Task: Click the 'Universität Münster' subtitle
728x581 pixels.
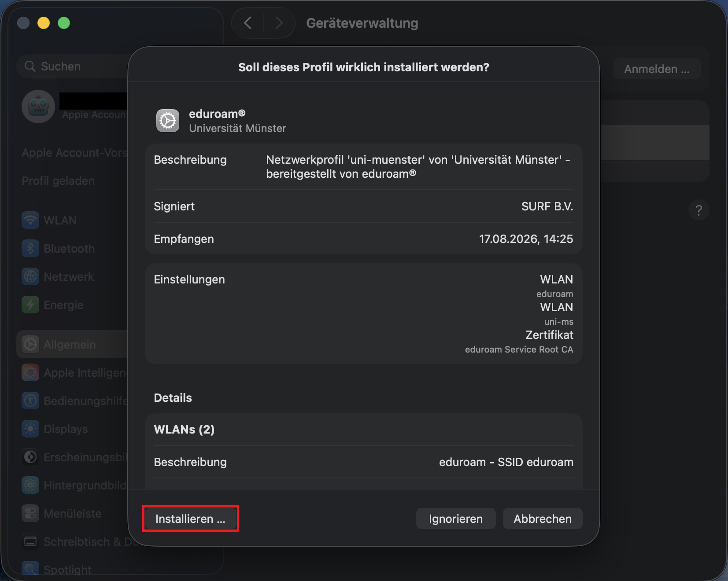Action: [237, 129]
